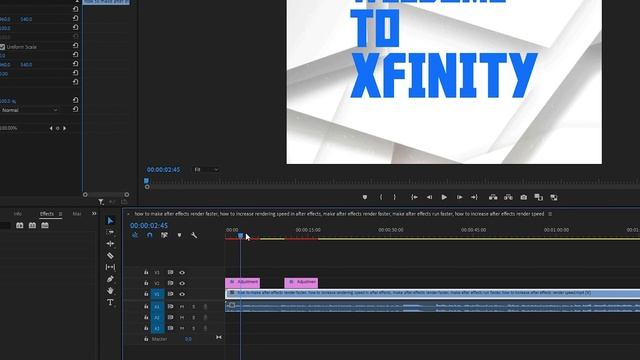
Task: Go to In point in Program Monitor
Action: 414,197
